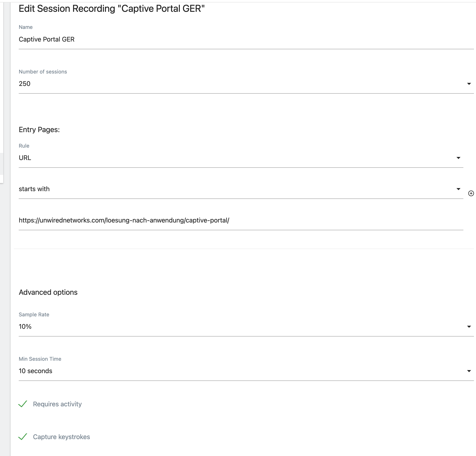Click the "10%" sample rate value
The image size is (476, 456).
coord(25,327)
